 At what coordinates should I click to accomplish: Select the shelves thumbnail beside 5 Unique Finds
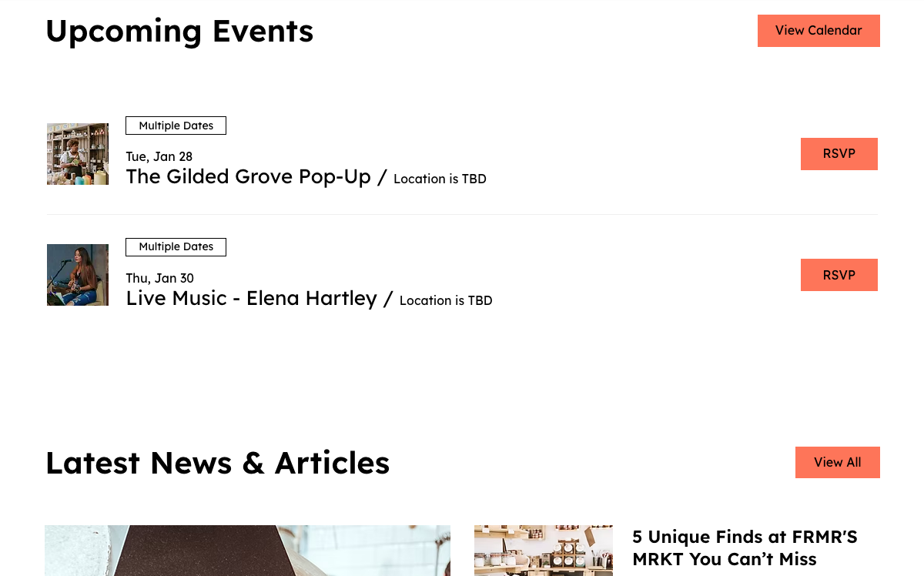pos(543,551)
